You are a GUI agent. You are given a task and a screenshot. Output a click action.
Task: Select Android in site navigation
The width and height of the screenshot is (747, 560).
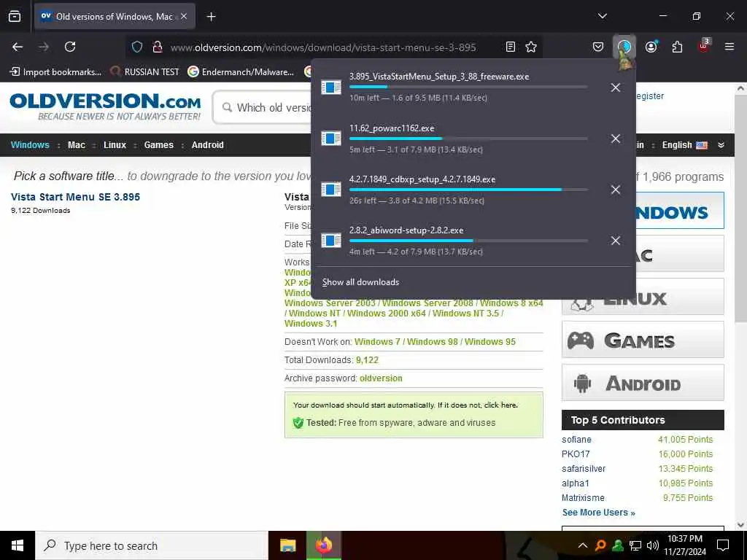pyautogui.click(x=208, y=145)
